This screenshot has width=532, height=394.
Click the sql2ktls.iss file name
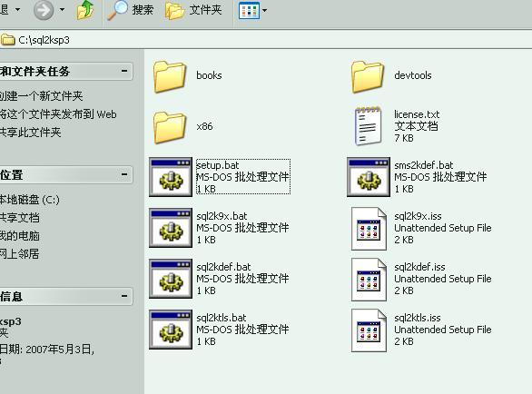coord(418,318)
